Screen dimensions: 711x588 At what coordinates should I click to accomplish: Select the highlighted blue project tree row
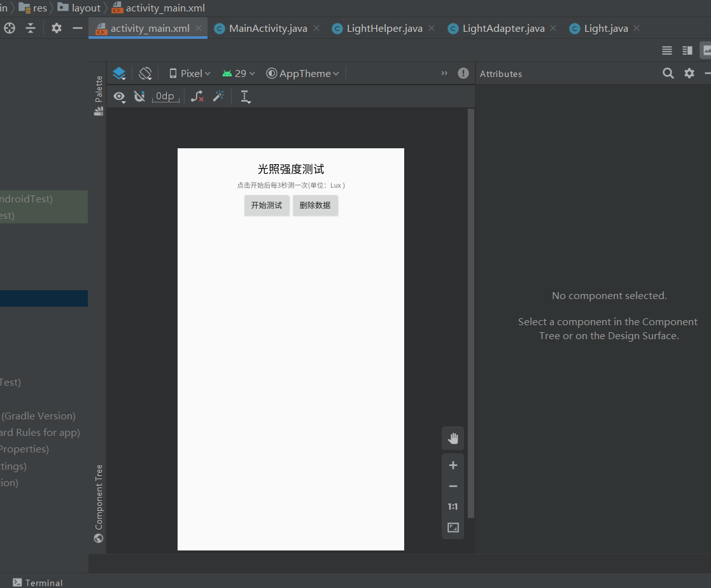[44, 298]
